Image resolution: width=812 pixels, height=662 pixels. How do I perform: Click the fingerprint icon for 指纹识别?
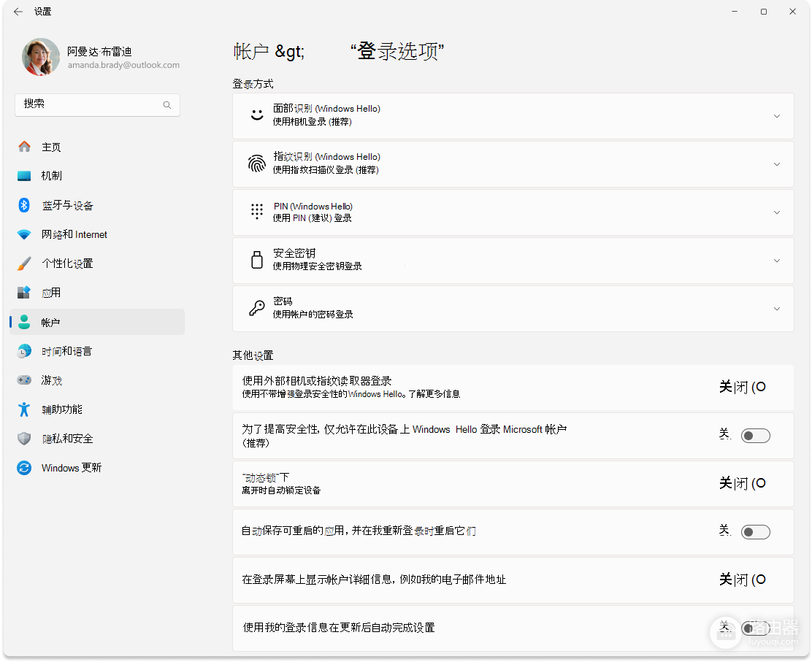coord(257,164)
